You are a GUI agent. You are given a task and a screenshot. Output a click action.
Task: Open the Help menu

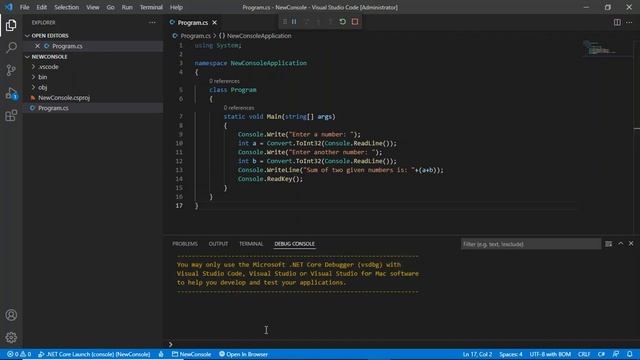point(176,7)
